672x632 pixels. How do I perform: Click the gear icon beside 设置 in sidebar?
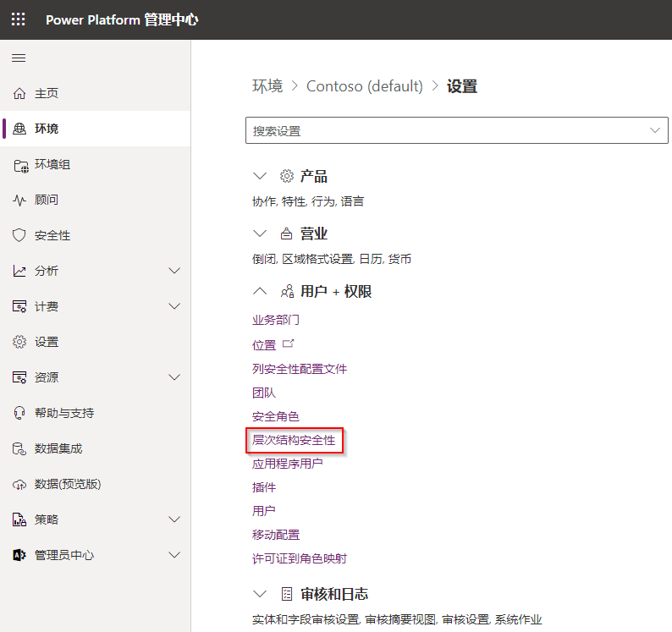[19, 342]
